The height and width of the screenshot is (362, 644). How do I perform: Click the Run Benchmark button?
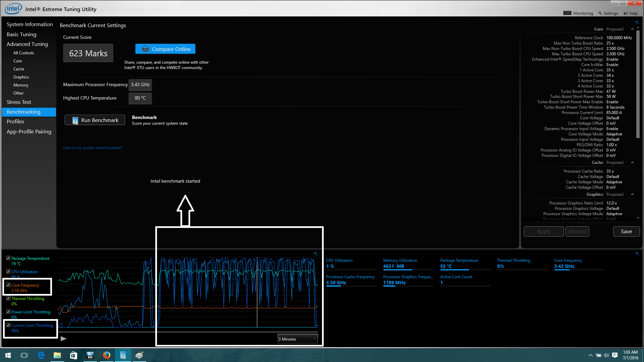[x=95, y=120]
